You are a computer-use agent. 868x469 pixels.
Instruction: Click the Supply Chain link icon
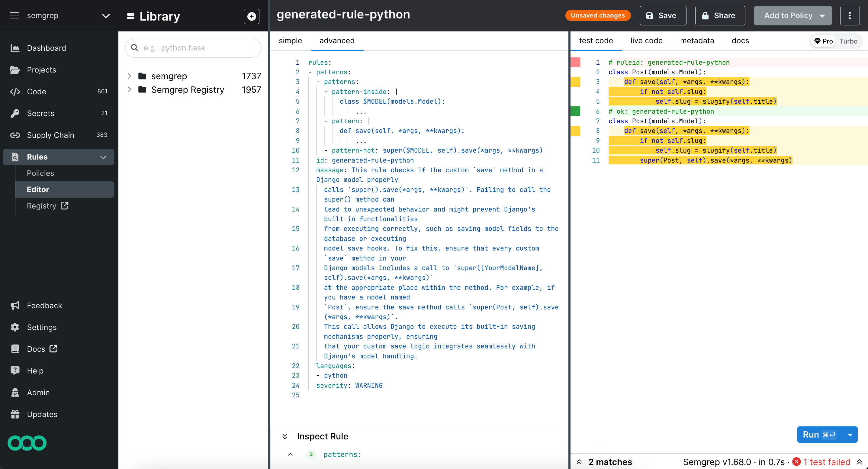click(x=15, y=135)
